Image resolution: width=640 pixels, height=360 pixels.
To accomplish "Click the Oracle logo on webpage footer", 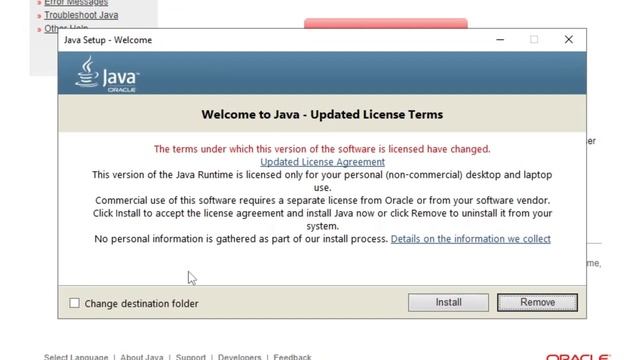I will 578,357.
